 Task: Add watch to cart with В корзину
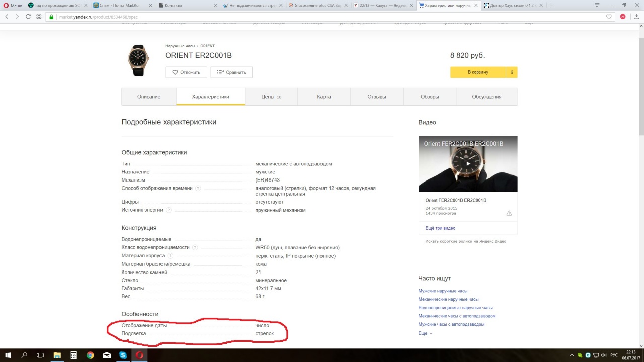coord(477,72)
